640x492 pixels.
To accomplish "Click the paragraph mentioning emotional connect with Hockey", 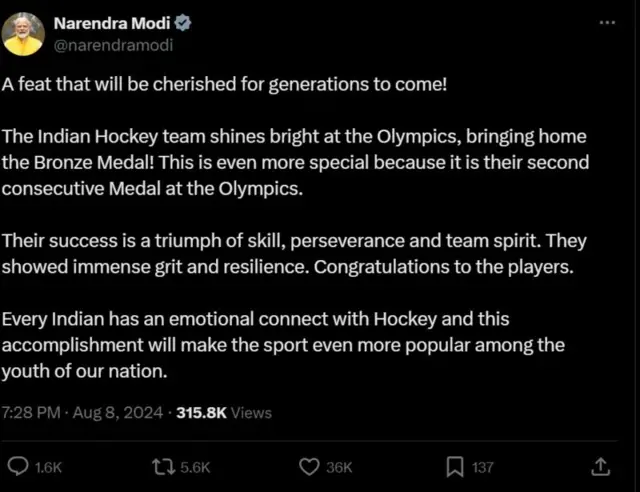I will 283,344.
